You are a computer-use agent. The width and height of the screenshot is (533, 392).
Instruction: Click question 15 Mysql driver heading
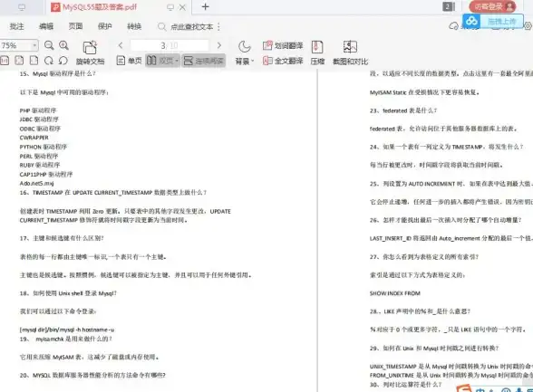pos(57,73)
